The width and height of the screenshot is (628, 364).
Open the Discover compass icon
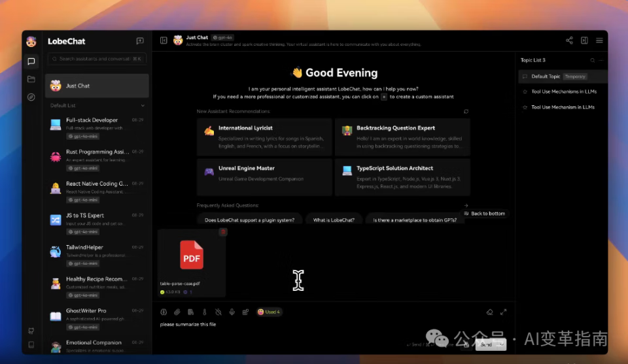coord(31,97)
